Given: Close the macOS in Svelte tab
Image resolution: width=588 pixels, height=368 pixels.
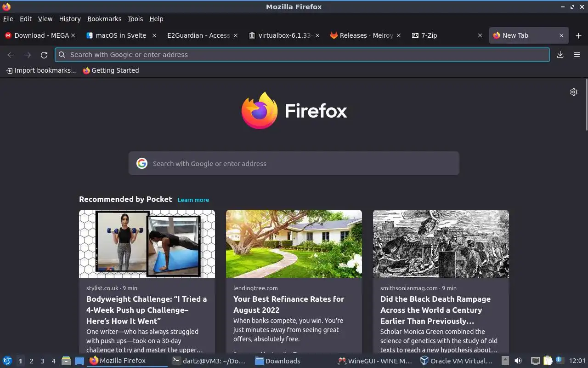Looking at the screenshot, I should (x=154, y=35).
